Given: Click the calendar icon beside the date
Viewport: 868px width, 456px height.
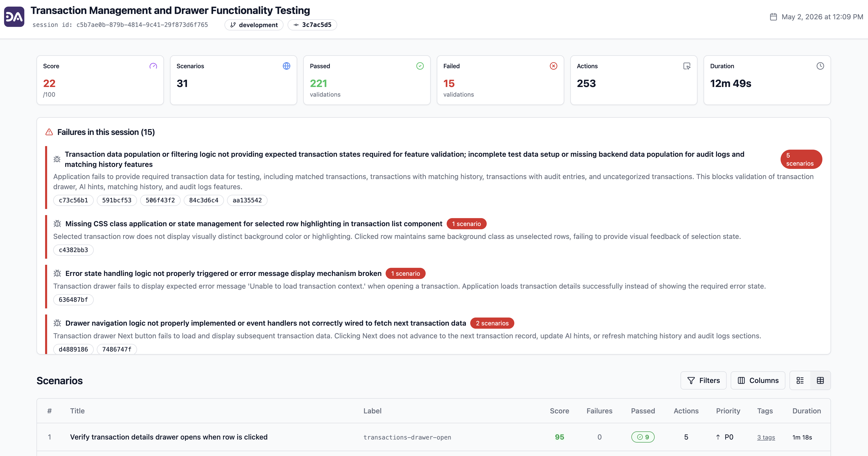Looking at the screenshot, I should 773,17.
